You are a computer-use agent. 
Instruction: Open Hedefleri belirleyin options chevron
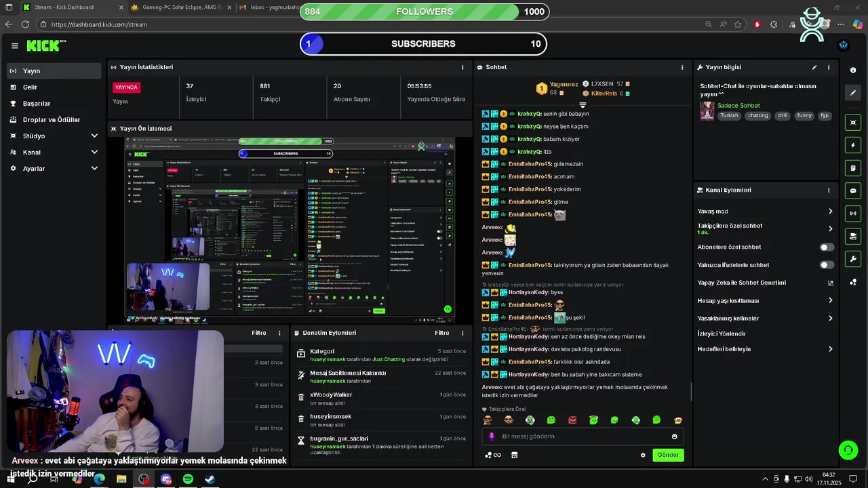tap(830, 349)
